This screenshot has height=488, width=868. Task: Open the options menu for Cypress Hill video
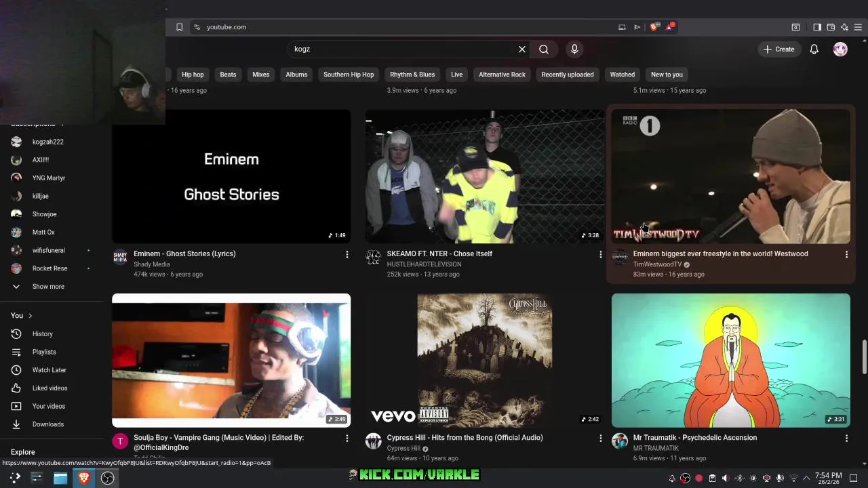(x=600, y=439)
